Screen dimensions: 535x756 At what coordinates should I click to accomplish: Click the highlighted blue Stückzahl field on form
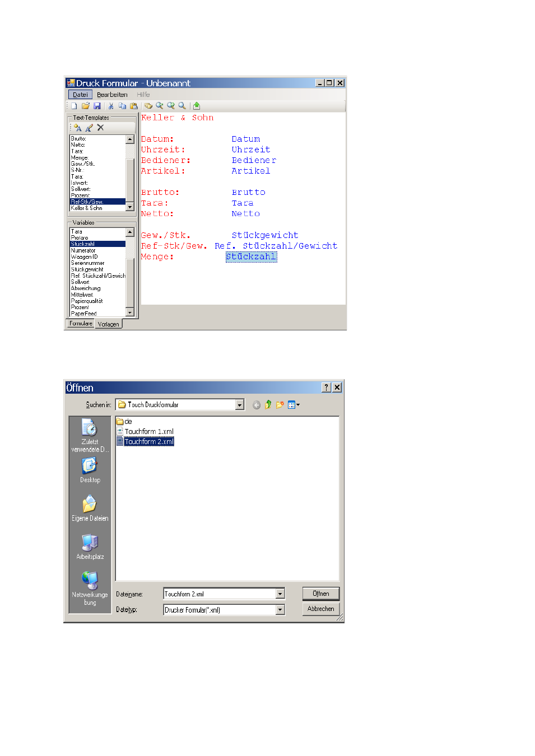[251, 256]
